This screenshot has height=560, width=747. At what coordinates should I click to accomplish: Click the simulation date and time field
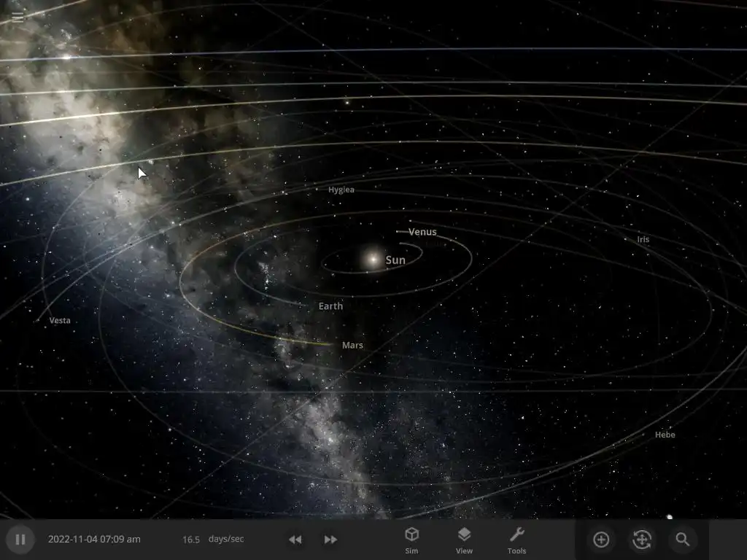94,540
